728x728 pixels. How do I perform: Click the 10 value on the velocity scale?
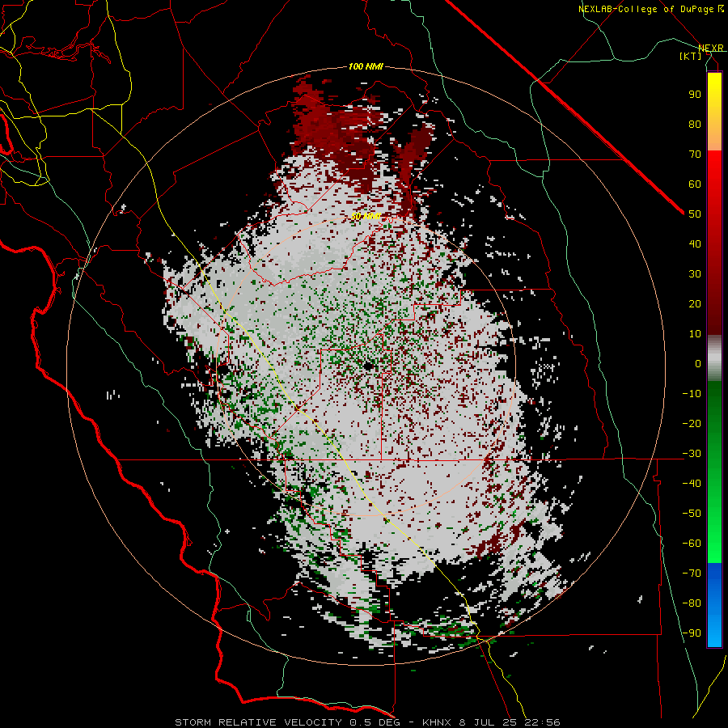pyautogui.click(x=695, y=334)
